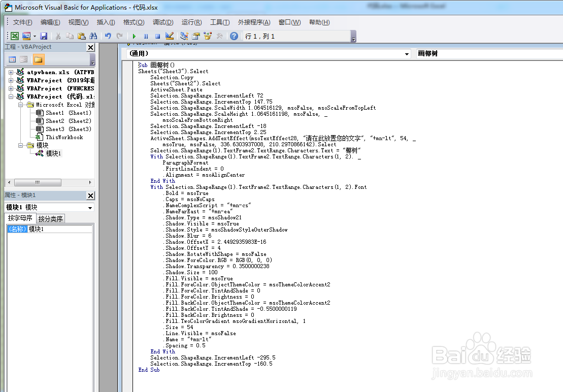Image resolution: width=563 pixels, height=392 pixels.
Task: Click the Undo arrow icon
Action: click(x=108, y=36)
